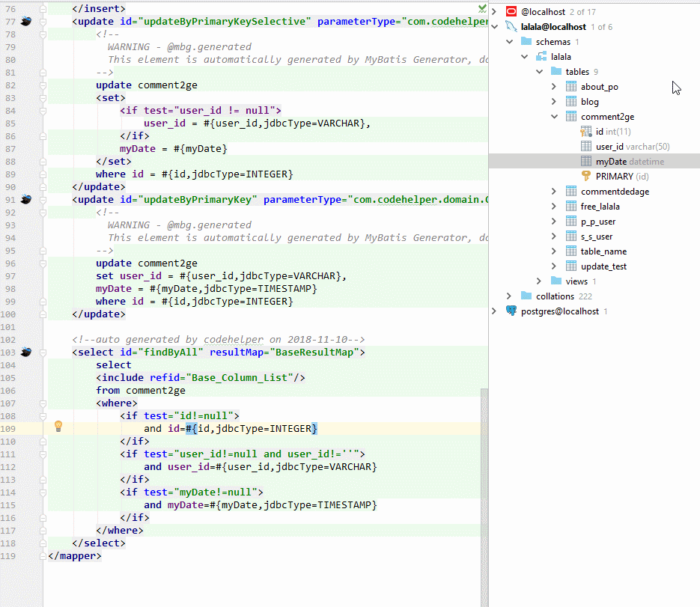The width and height of the screenshot is (700, 607).
Task: Collapse the code fold at line 91
Action: coord(42,199)
